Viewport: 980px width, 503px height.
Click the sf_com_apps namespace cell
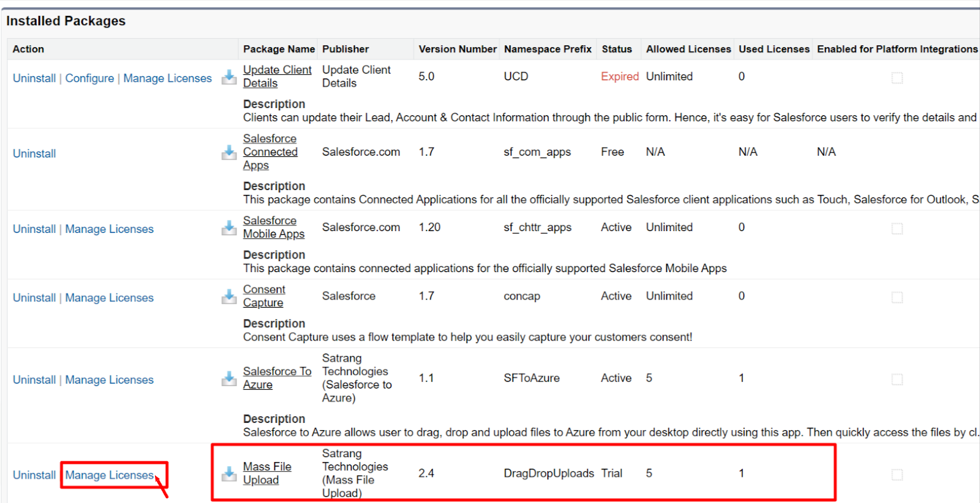537,152
